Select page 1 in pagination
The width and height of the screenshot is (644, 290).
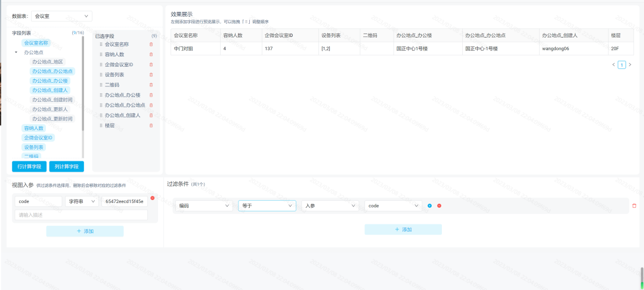622,64
